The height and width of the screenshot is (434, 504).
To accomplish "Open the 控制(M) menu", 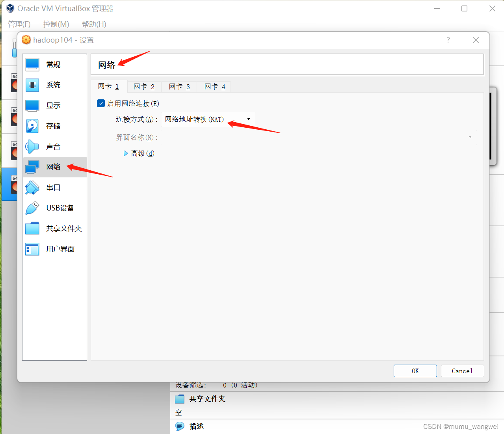I will (x=56, y=24).
